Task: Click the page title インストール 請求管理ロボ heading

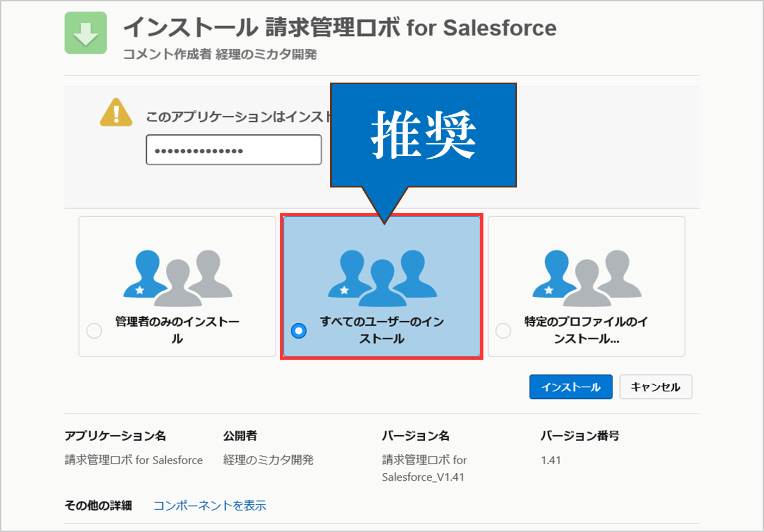Action: (x=340, y=28)
